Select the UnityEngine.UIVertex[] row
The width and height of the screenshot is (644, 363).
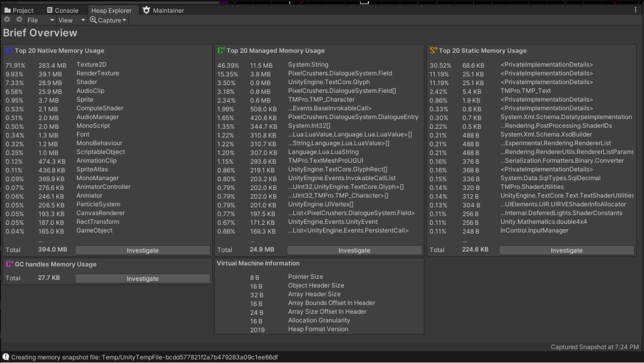319,205
